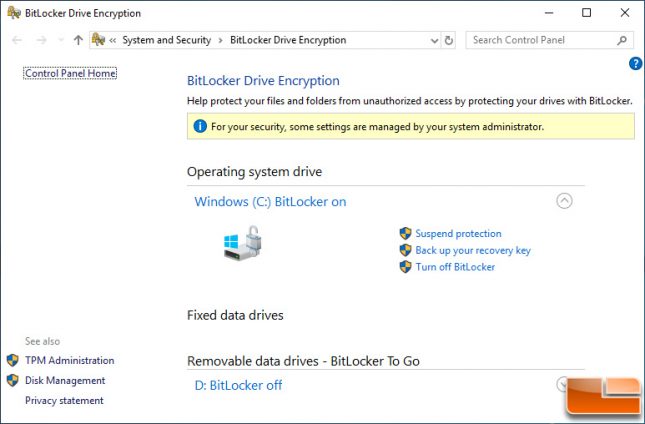
Task: Click the blue help question mark icon
Action: pos(636,64)
